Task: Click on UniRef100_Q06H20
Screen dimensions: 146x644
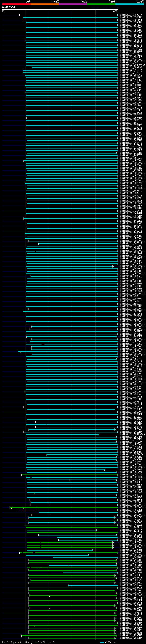Action: tap(131, 63)
